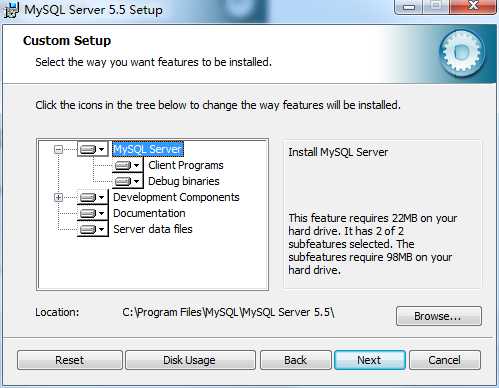Select Server data files tree item
The height and width of the screenshot is (388, 499).
[x=153, y=229]
